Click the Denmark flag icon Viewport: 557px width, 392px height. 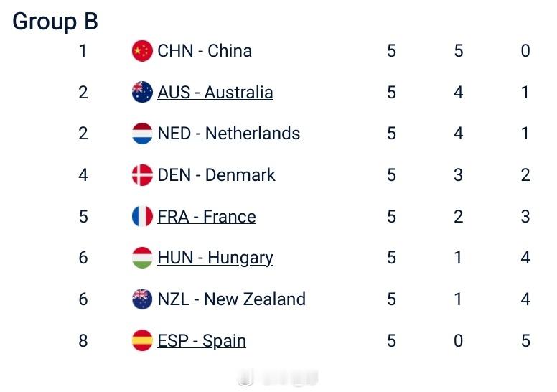point(142,175)
